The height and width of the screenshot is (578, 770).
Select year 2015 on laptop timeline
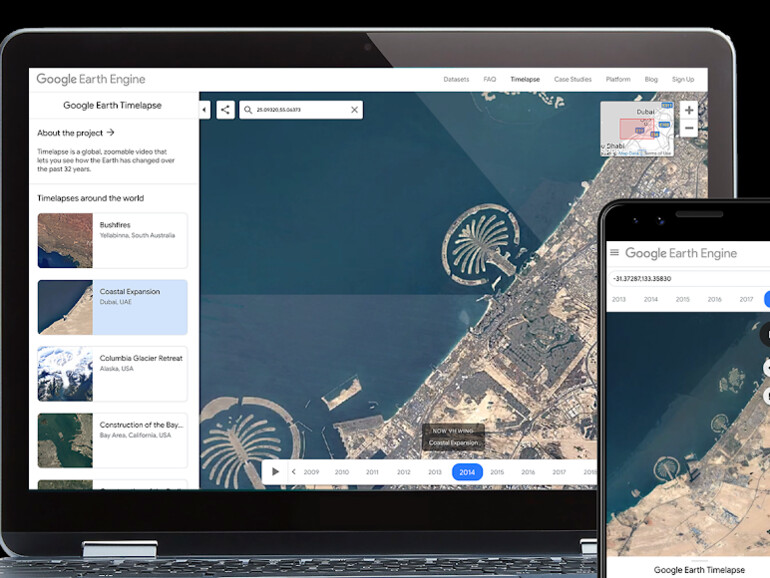coord(497,472)
